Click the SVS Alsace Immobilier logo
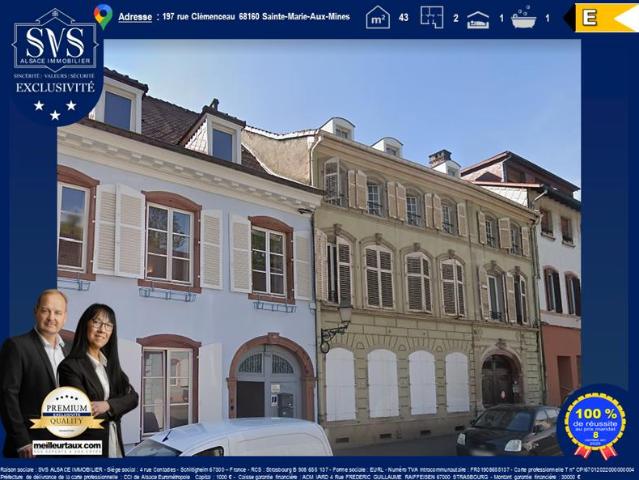Image resolution: width=639 pixels, height=480 pixels. pos(55,40)
